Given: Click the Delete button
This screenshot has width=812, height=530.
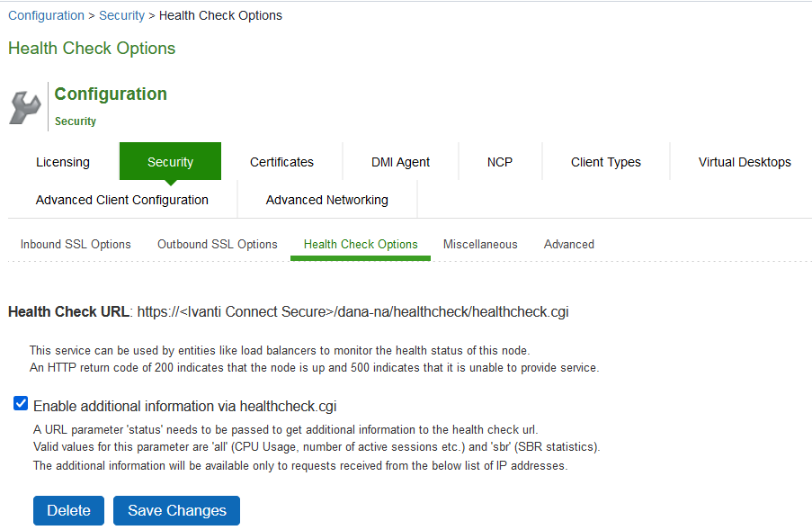Looking at the screenshot, I should pos(68,510).
